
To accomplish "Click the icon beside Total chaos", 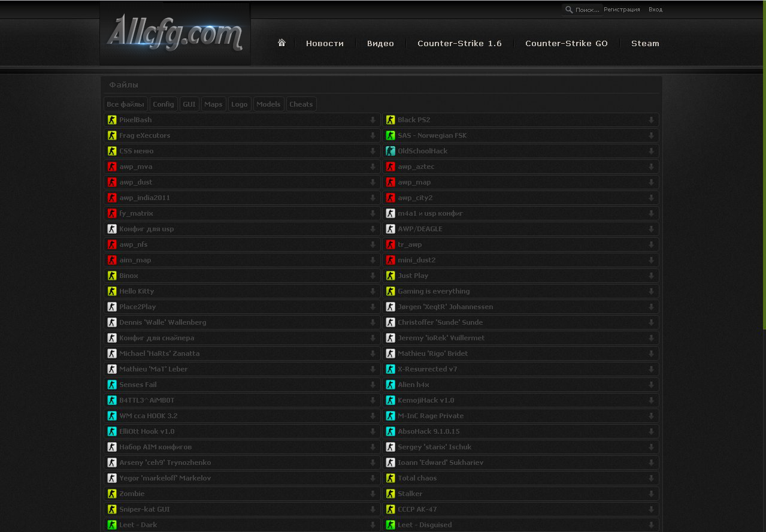I will click(x=390, y=478).
